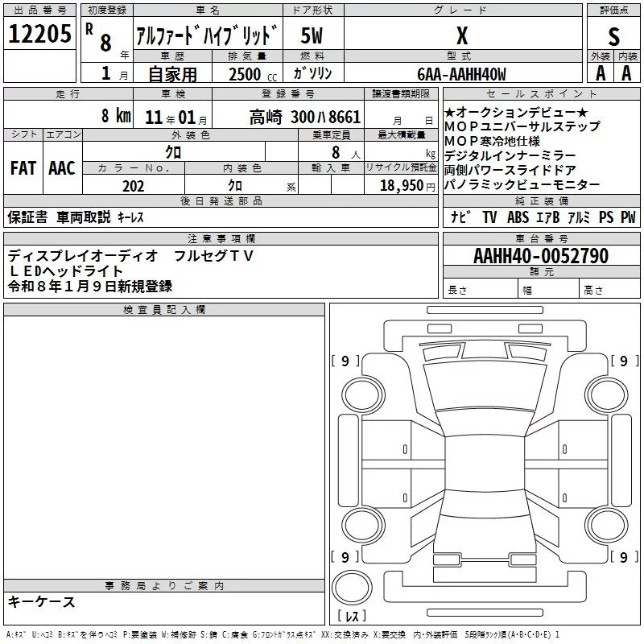Viewport: 644px width, 644px height.
Task: Click the top-left [9] tire marker
Action: point(345,361)
